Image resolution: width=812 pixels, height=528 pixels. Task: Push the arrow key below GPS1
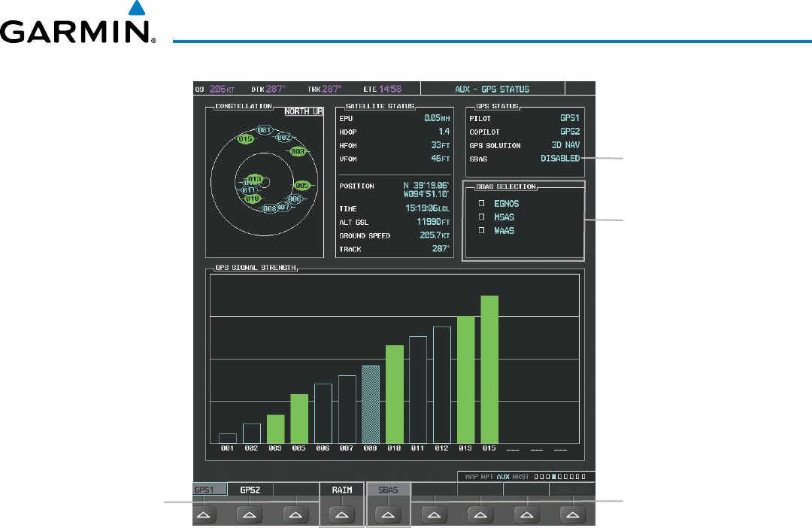coord(204,514)
